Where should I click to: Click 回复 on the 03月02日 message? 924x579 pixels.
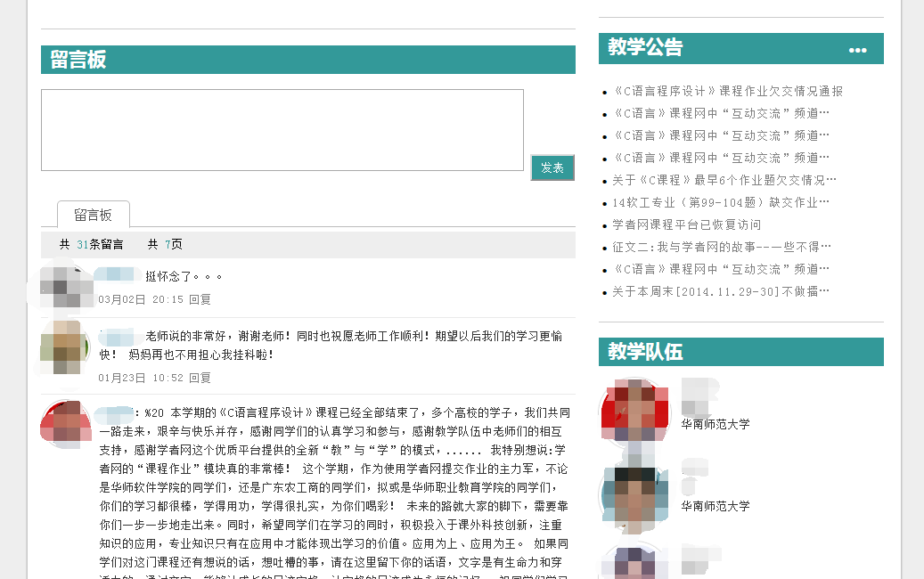tap(200, 299)
